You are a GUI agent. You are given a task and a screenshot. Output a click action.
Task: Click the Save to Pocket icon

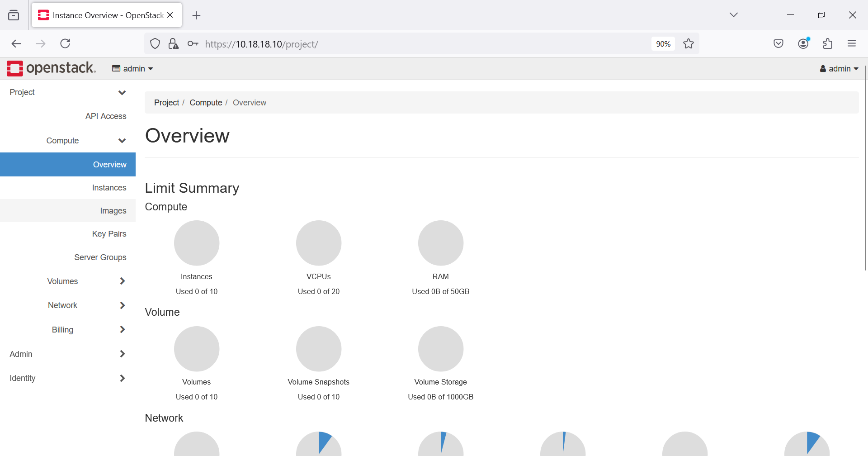coord(778,43)
